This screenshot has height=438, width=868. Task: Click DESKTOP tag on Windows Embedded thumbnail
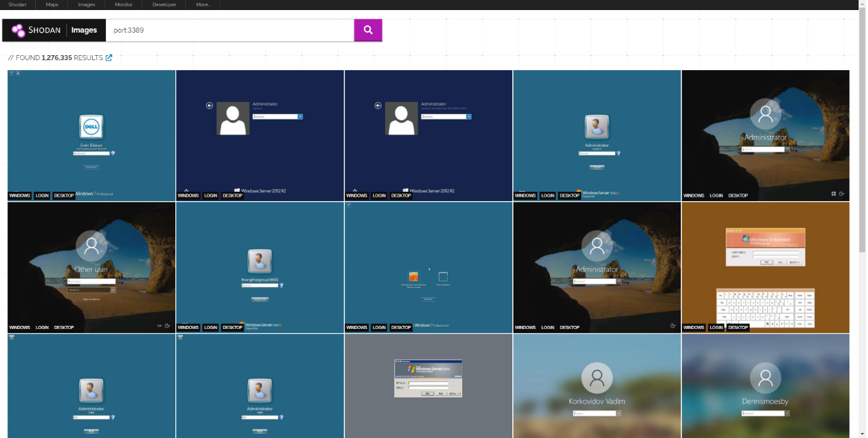tap(738, 328)
